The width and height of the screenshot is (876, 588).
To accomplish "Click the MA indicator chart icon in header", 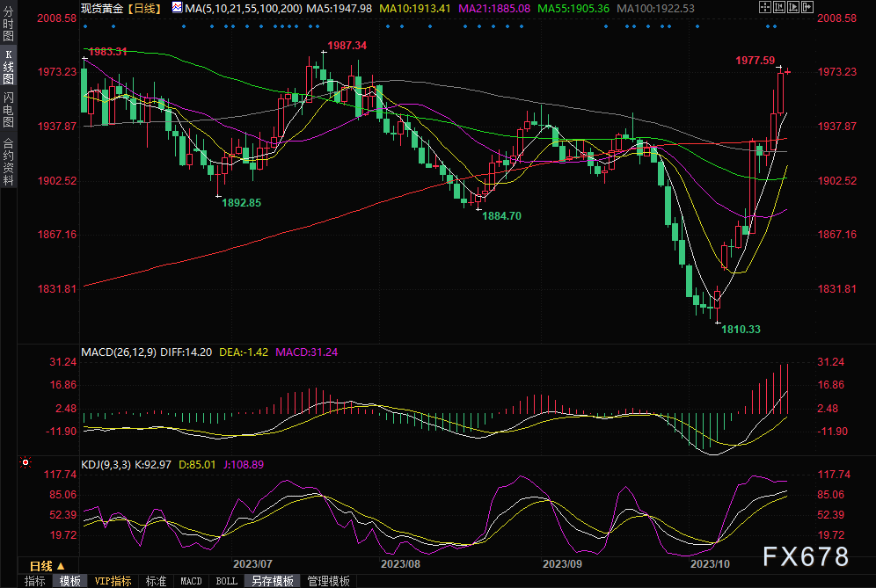I will point(177,8).
